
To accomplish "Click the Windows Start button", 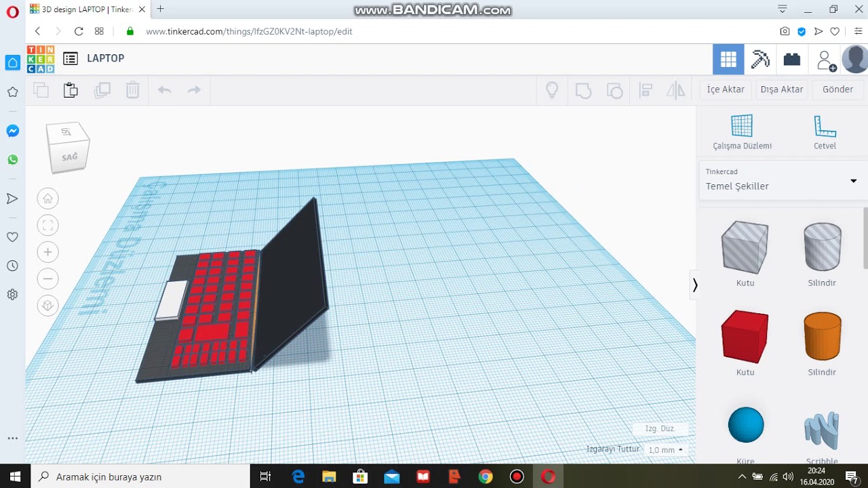I will pos(15,476).
